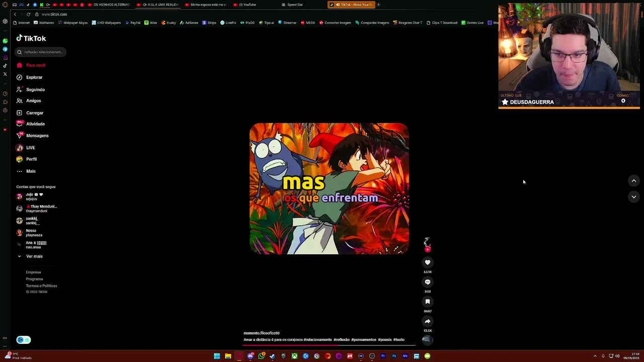644x362 pixels.
Task: Open comments via the speech bubble icon
Action: point(428,282)
